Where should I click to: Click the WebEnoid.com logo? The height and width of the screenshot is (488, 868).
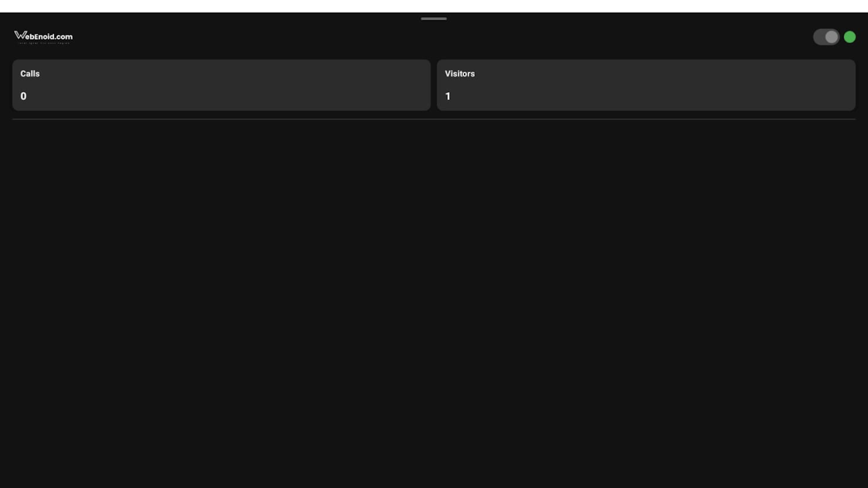coord(43,37)
